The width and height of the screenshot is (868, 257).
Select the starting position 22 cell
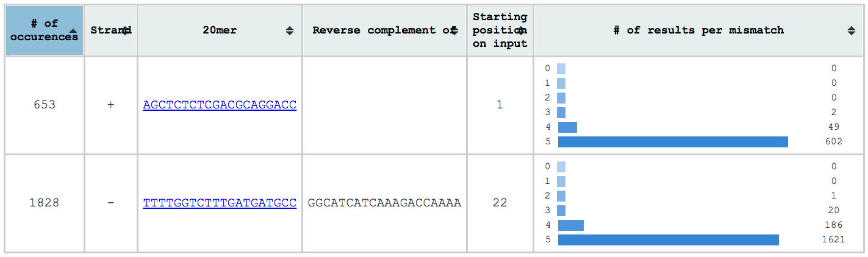[500, 203]
